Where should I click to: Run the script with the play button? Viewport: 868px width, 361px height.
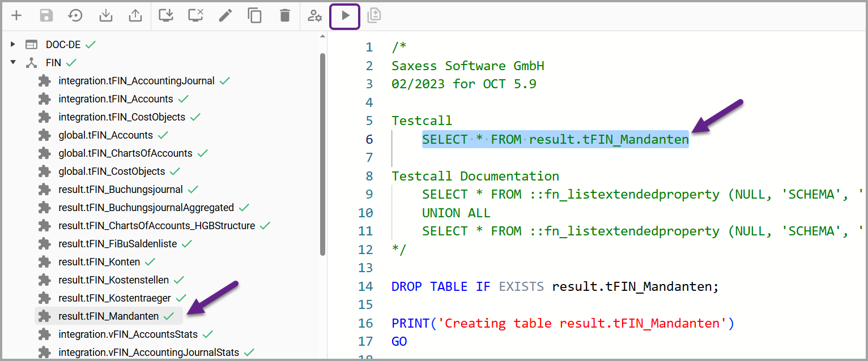click(x=345, y=16)
